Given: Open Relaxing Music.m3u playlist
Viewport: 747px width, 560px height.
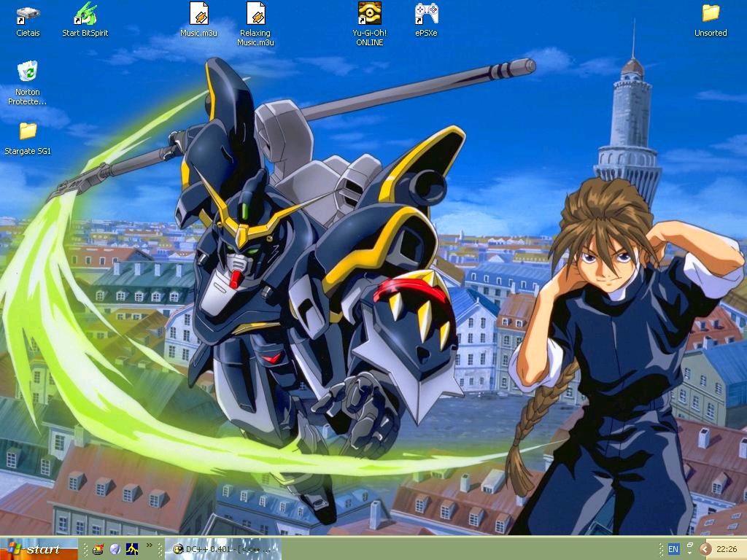Looking at the screenshot, I should 255,24.
